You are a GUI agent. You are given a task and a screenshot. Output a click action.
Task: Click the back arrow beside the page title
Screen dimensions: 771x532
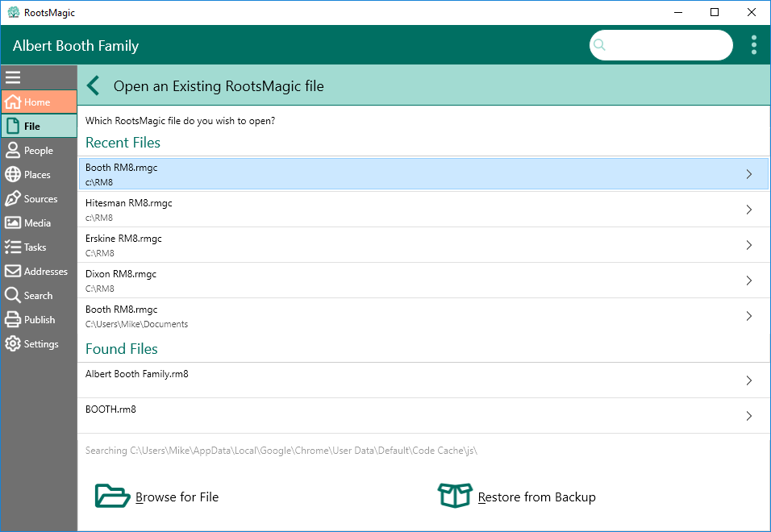93,85
